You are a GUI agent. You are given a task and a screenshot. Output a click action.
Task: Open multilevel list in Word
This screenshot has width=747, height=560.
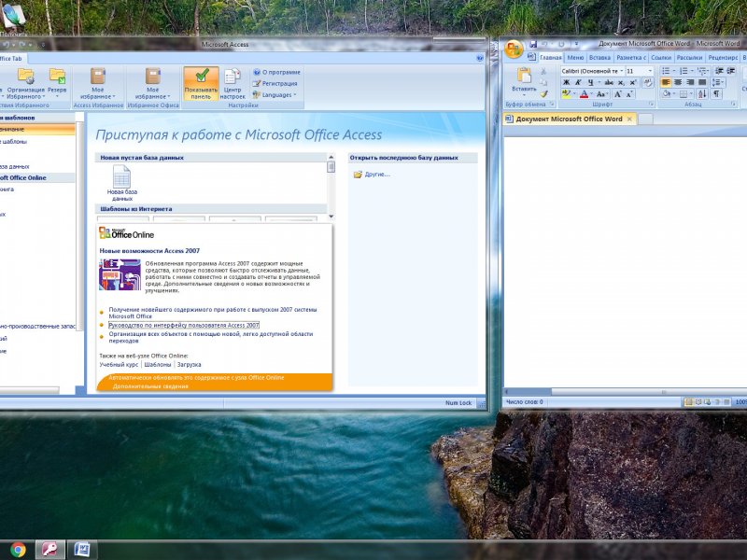click(702, 71)
